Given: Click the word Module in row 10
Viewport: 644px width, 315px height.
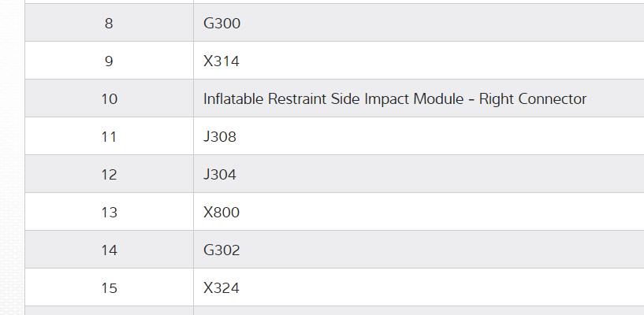Looking at the screenshot, I should click(x=441, y=99).
